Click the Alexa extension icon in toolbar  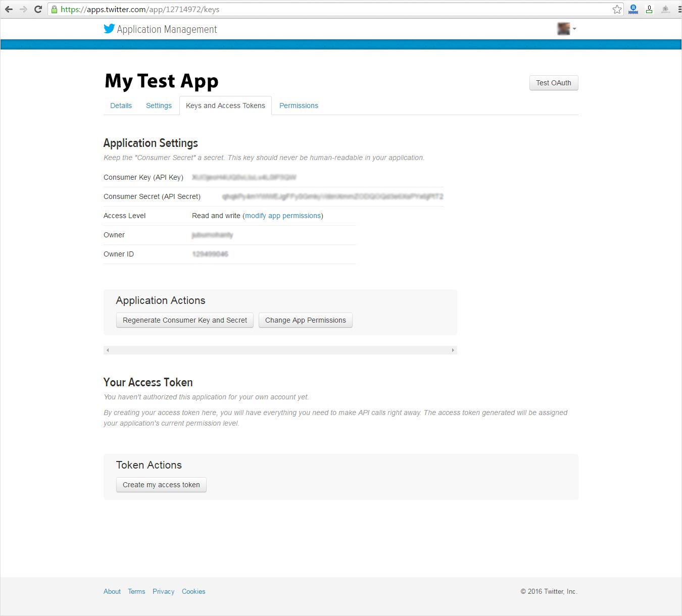pos(633,9)
